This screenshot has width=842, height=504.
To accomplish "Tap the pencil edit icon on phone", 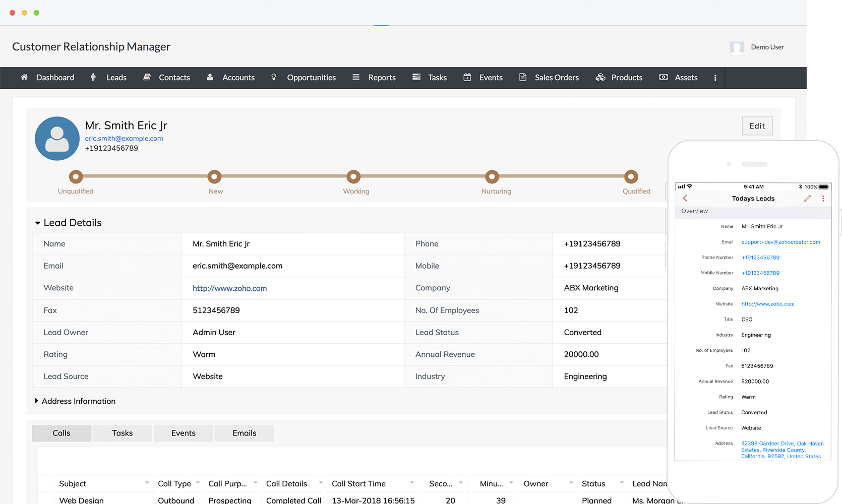I will 807,199.
